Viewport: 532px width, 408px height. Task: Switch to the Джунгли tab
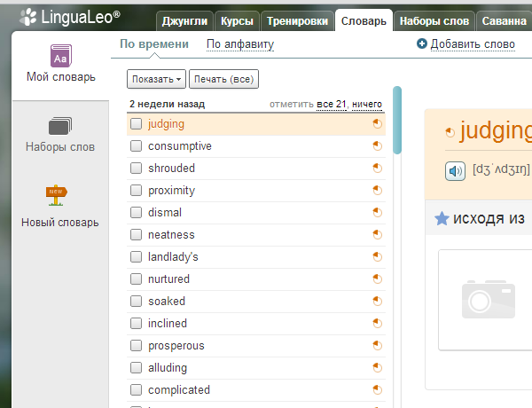tap(183, 21)
